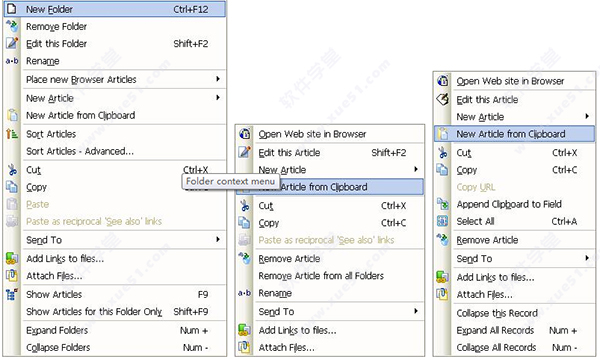Screen dimensions: 600x362
Task: Click the Edit this Article icon in right menu
Action: click(x=443, y=99)
